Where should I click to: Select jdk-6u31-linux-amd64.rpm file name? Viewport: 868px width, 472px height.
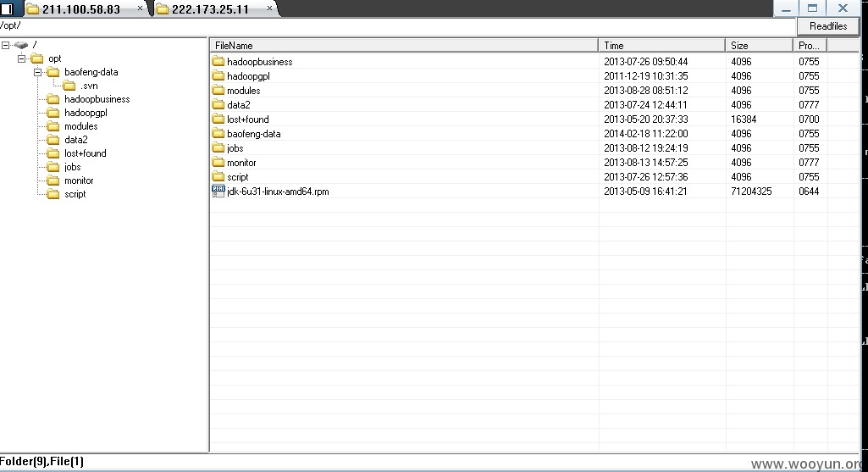coord(278,192)
